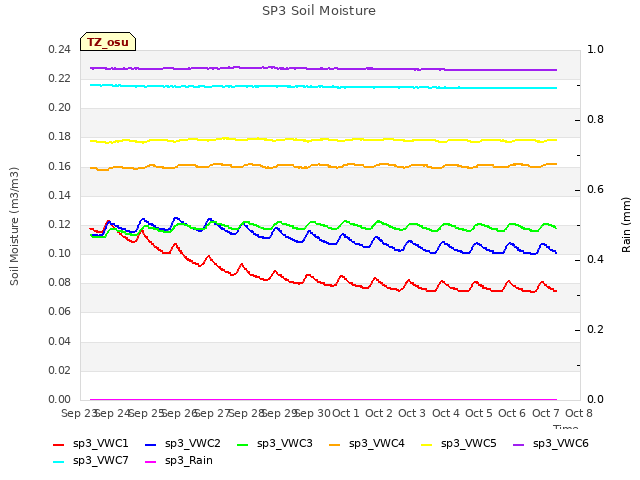Click the 0.6 rain axis value
The image size is (640, 480).
595,190
